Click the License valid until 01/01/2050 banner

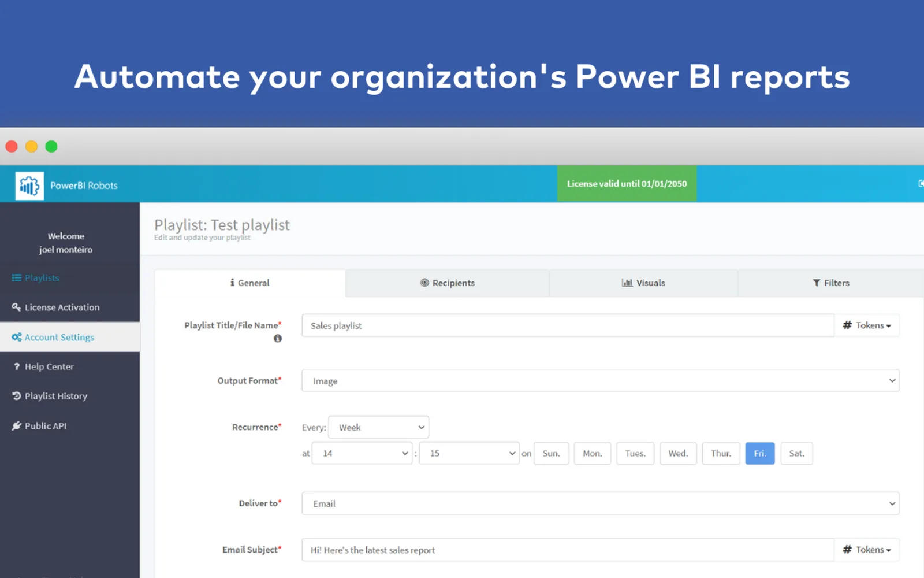point(627,184)
